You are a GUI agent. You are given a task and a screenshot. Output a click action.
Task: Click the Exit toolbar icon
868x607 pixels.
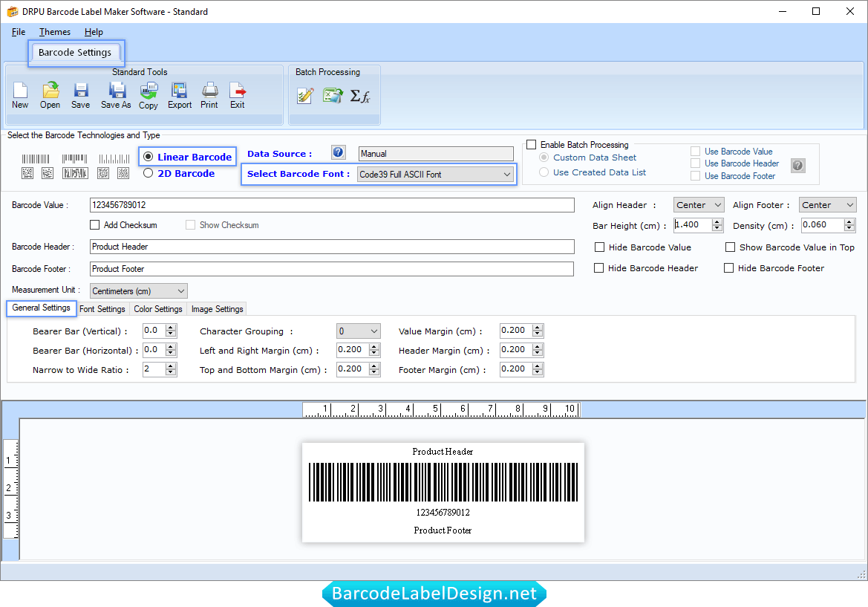click(x=238, y=91)
